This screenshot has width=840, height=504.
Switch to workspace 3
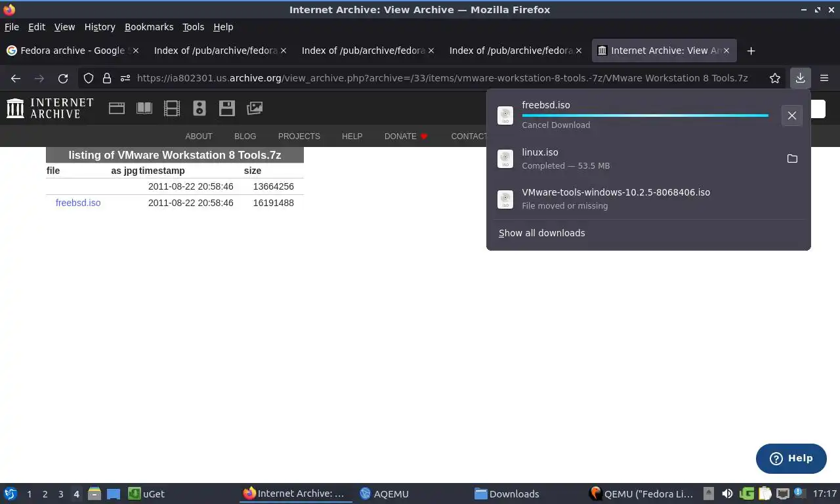pyautogui.click(x=60, y=493)
